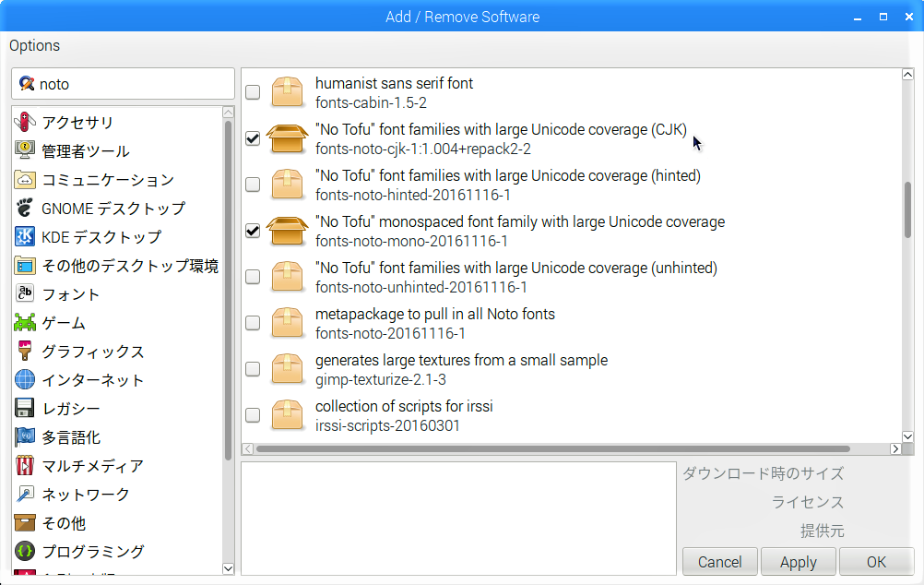Image resolution: width=924 pixels, height=585 pixels.
Task: Click the category list down arrow
Action: (228, 568)
